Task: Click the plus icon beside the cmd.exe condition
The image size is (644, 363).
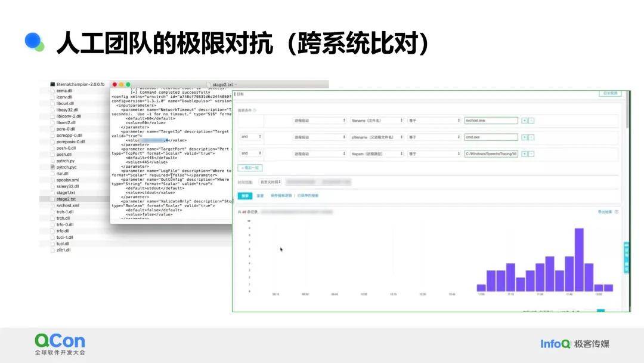Action: 525,137
